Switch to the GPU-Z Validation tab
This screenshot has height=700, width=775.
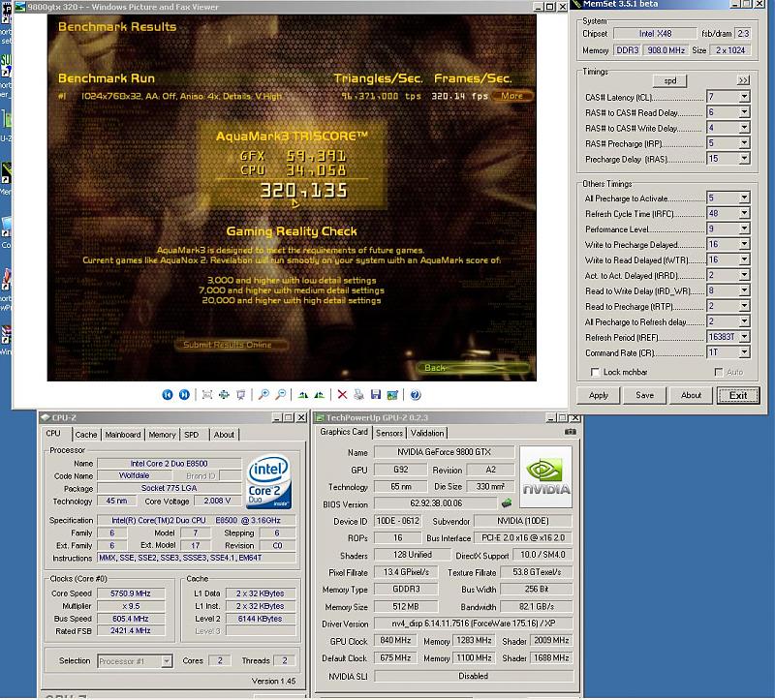click(x=427, y=433)
